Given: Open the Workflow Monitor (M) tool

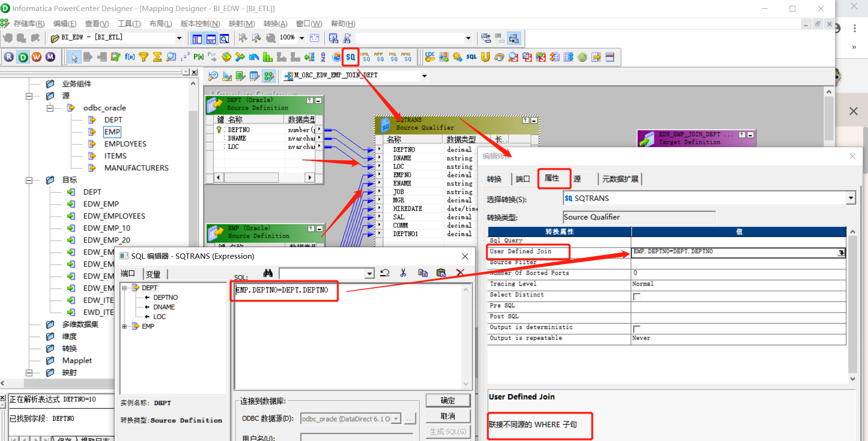Looking at the screenshot, I should (x=50, y=57).
